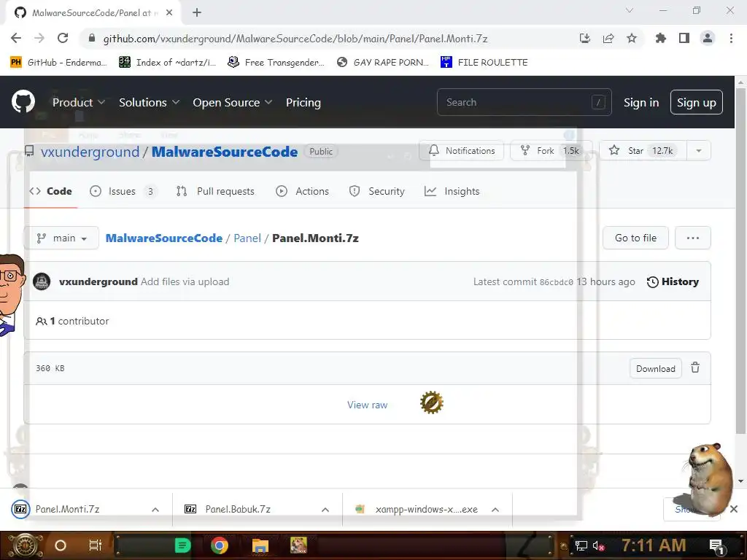The width and height of the screenshot is (747, 560).
Task: Click the muted volume tray icon
Action: (598, 545)
